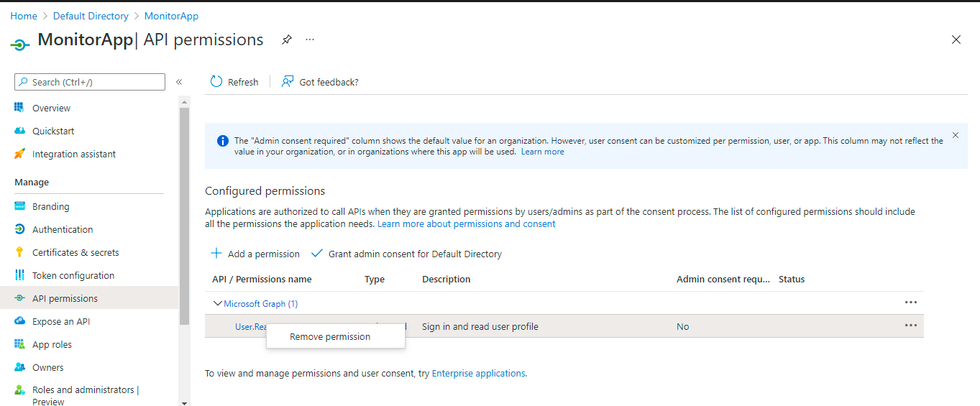980x406 pixels.
Task: Click the Quickstart cloud icon
Action: click(x=19, y=131)
